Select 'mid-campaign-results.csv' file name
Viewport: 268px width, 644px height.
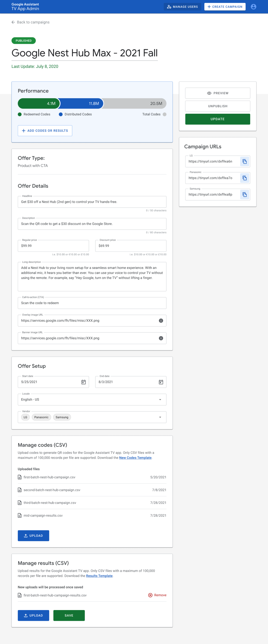pyautogui.click(x=43, y=516)
